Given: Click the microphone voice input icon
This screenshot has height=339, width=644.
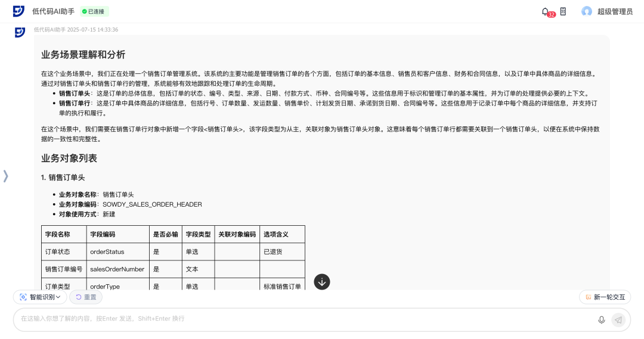Looking at the screenshot, I should (602, 320).
